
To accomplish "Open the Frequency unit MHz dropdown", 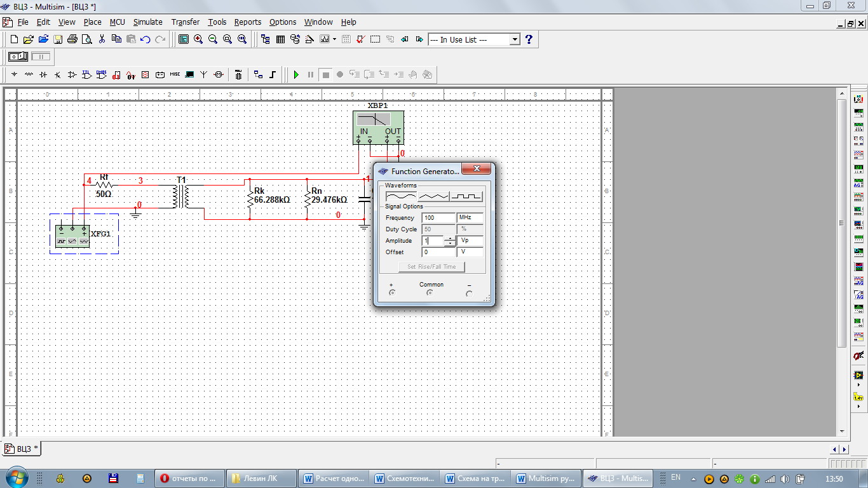I will click(x=470, y=217).
